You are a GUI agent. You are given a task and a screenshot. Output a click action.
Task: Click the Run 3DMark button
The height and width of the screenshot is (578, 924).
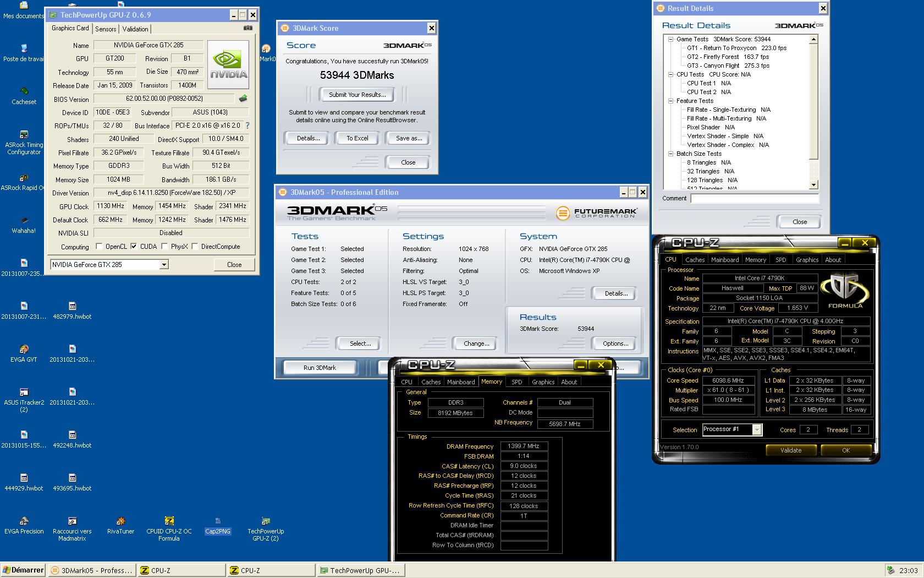pos(320,368)
